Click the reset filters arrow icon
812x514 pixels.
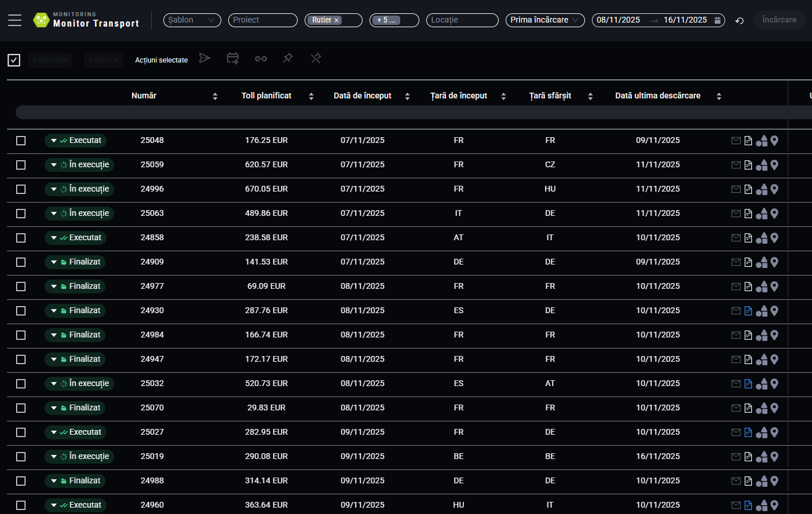coord(739,20)
